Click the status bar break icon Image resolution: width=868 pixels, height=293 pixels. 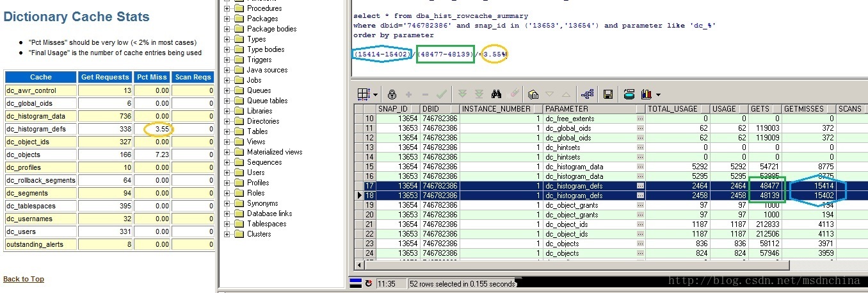tap(369, 283)
